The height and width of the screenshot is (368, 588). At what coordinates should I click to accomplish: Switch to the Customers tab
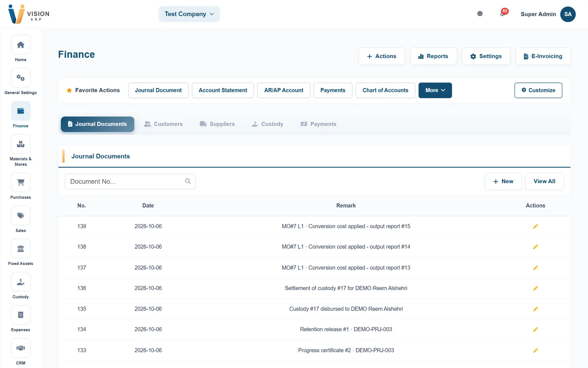click(x=164, y=124)
